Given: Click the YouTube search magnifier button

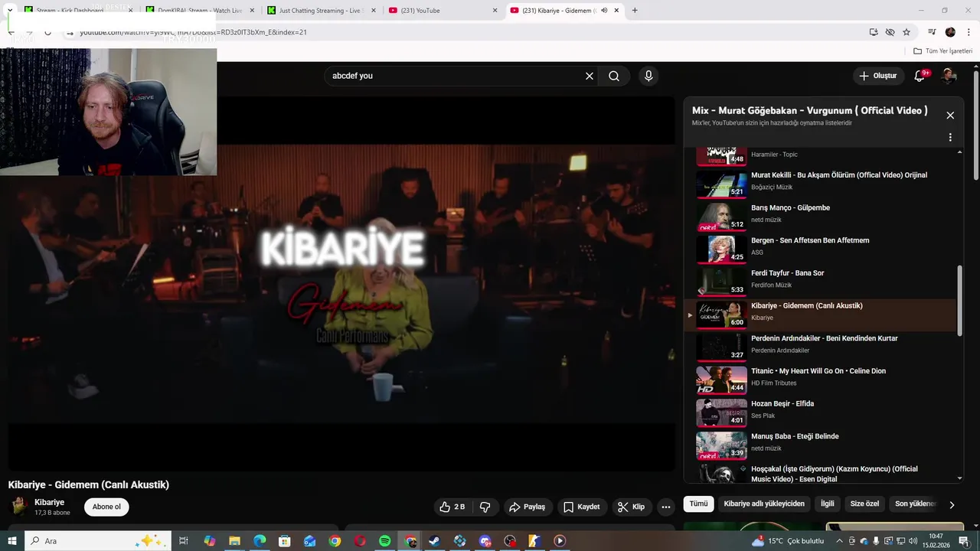Looking at the screenshot, I should (614, 76).
